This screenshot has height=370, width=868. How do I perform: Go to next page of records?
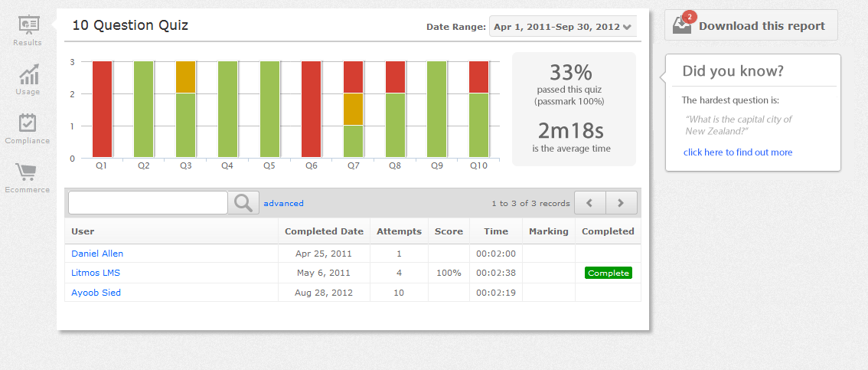(x=621, y=203)
